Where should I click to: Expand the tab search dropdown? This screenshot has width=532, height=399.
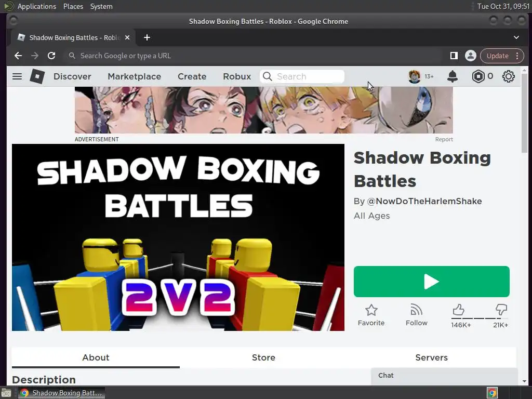point(516,37)
